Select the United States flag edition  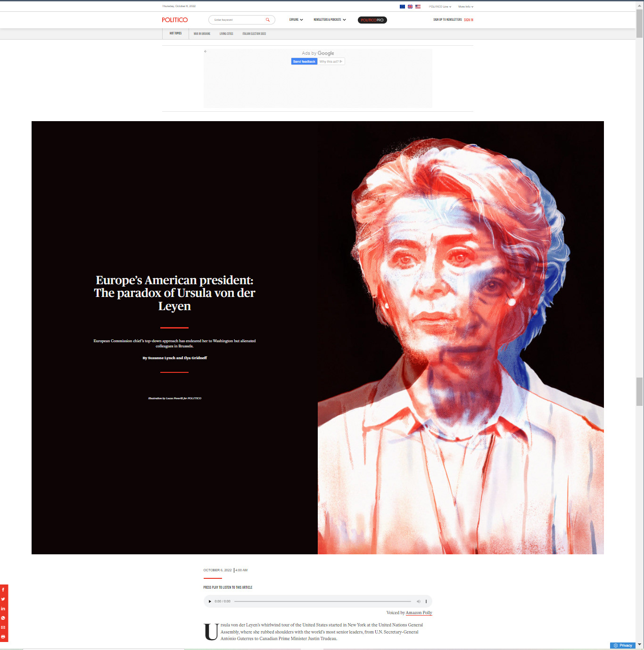pos(418,7)
